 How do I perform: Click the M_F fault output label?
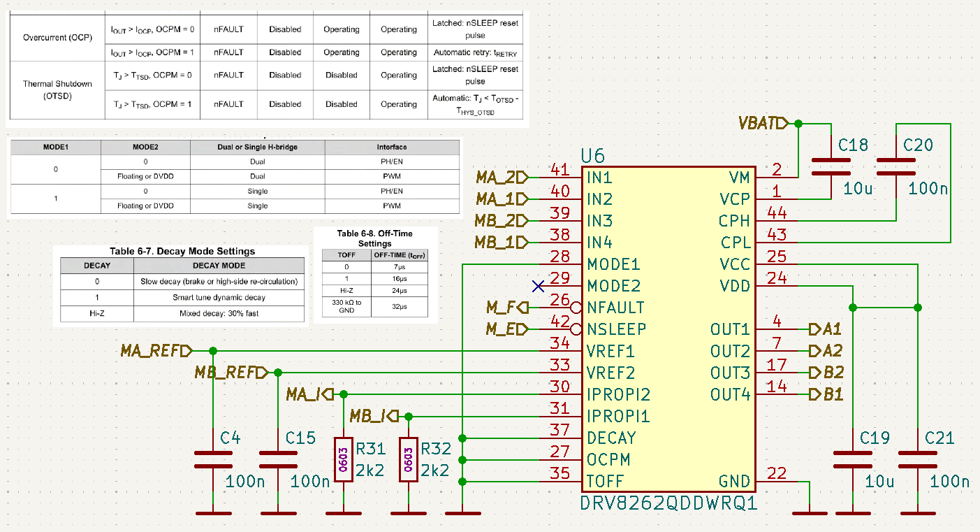click(x=508, y=307)
